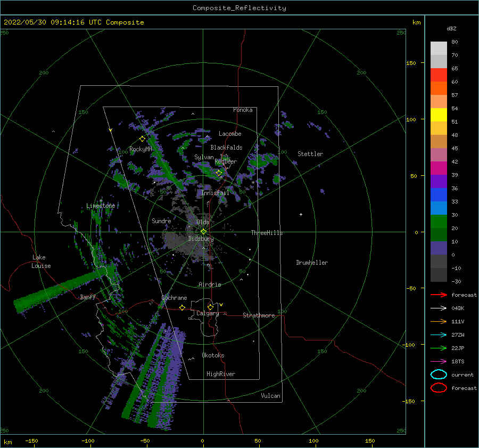Click the RedDeer city label
Viewport: 479px width, 448px height.
coord(226,161)
